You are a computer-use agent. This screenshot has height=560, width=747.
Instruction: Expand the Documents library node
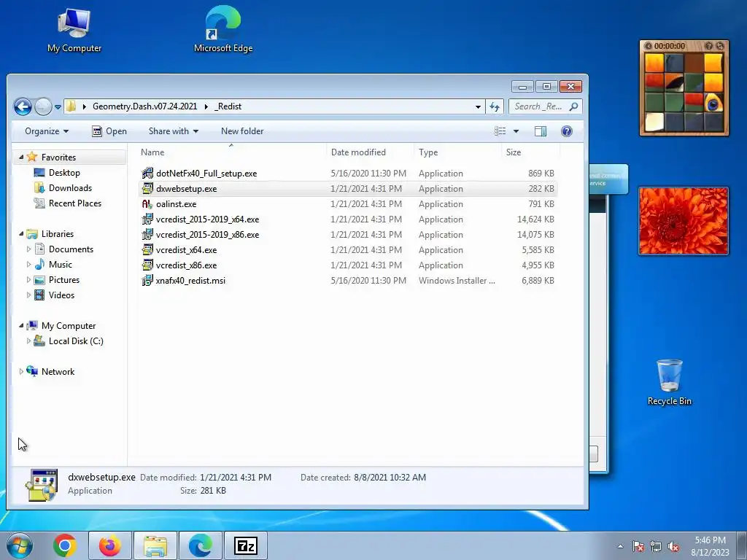point(28,249)
